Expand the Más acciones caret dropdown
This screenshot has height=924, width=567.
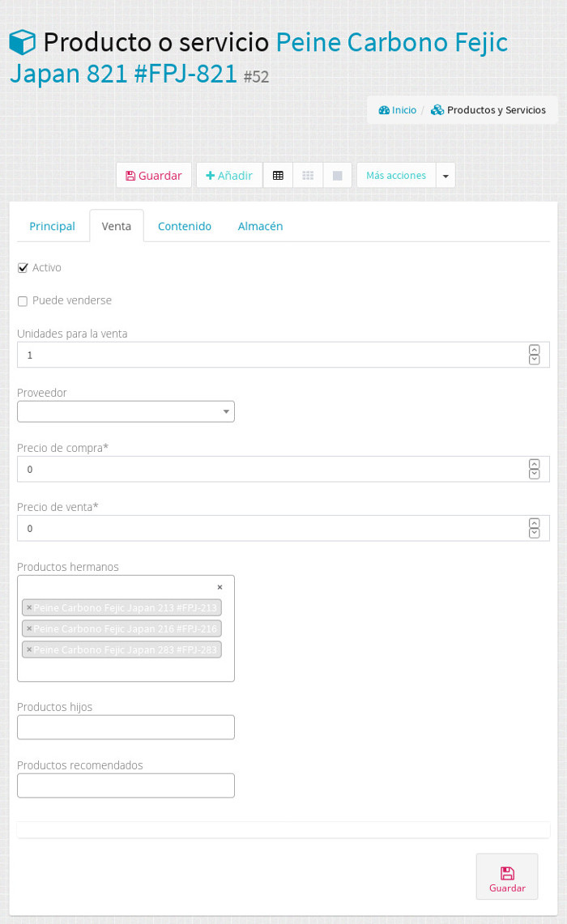point(446,176)
